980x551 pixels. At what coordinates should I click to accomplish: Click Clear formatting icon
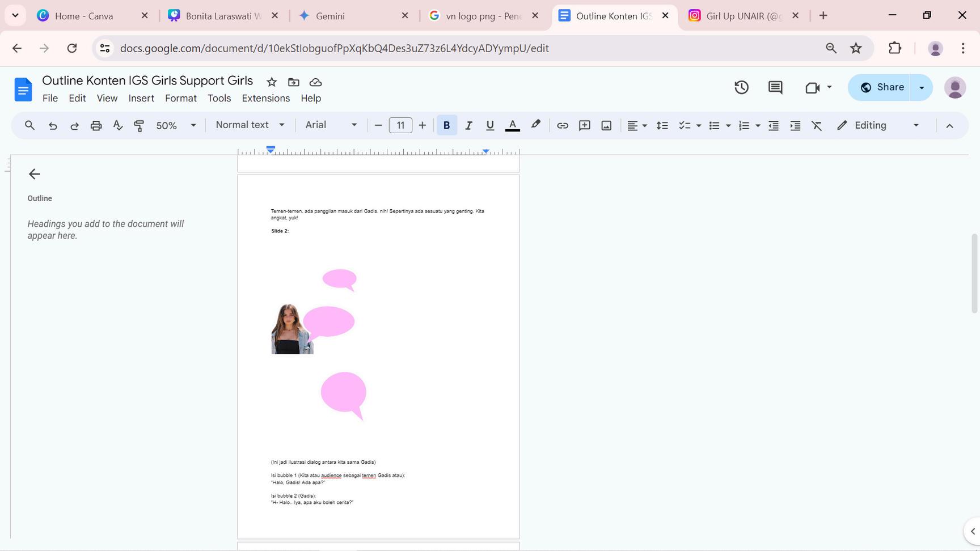tap(817, 125)
